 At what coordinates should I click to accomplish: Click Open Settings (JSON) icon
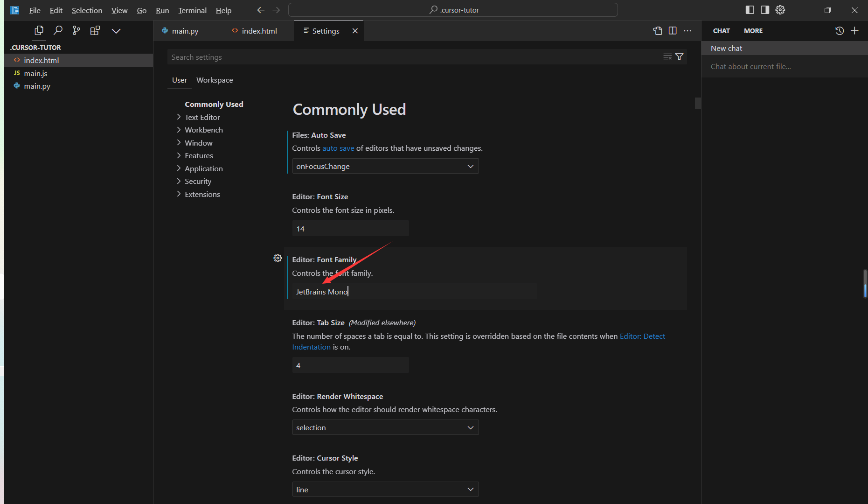pos(658,31)
